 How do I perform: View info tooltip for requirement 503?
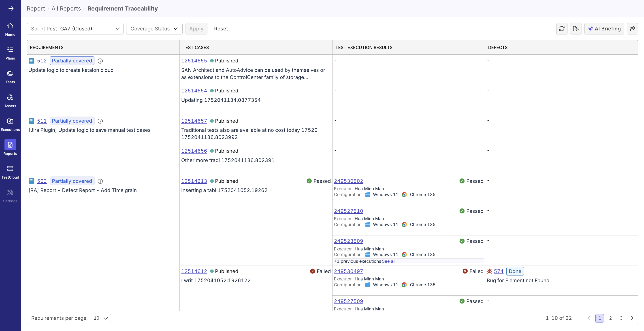(x=100, y=181)
